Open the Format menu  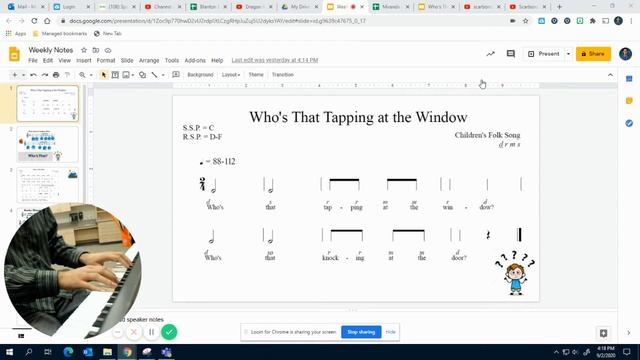pos(106,60)
